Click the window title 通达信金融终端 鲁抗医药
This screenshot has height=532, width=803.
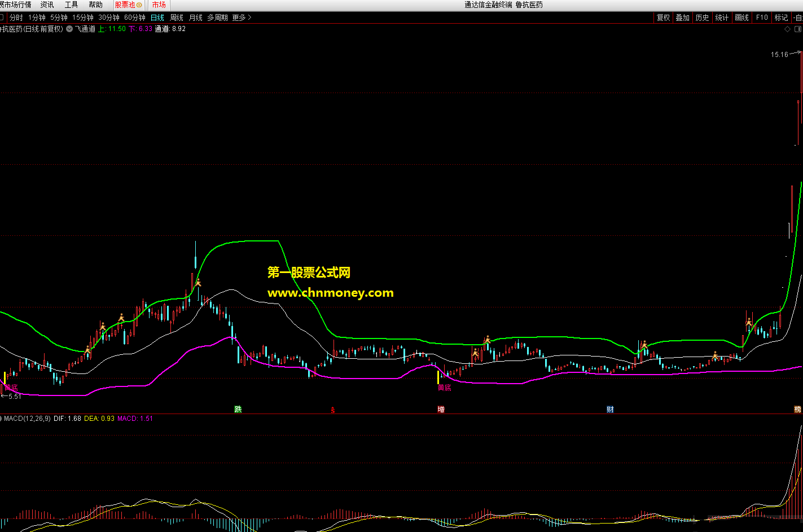[503, 5]
